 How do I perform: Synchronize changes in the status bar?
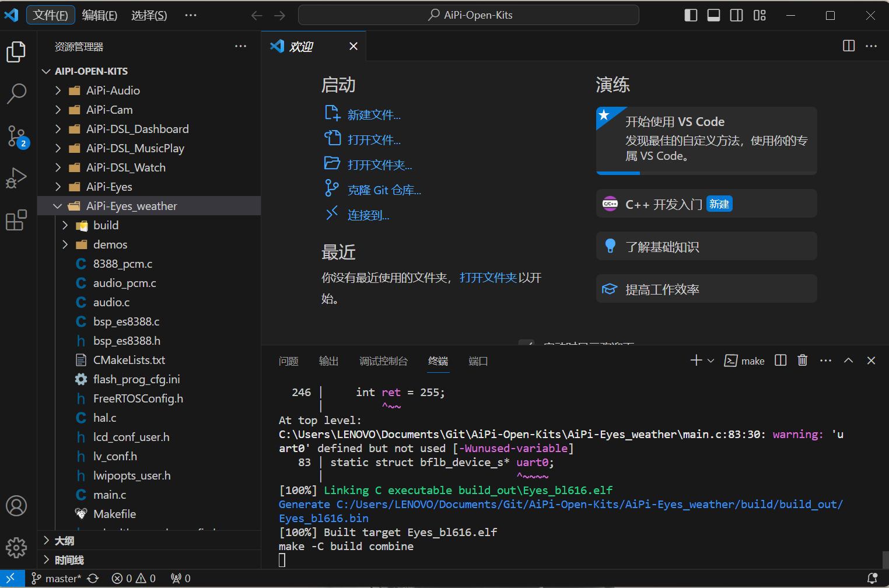click(x=93, y=578)
